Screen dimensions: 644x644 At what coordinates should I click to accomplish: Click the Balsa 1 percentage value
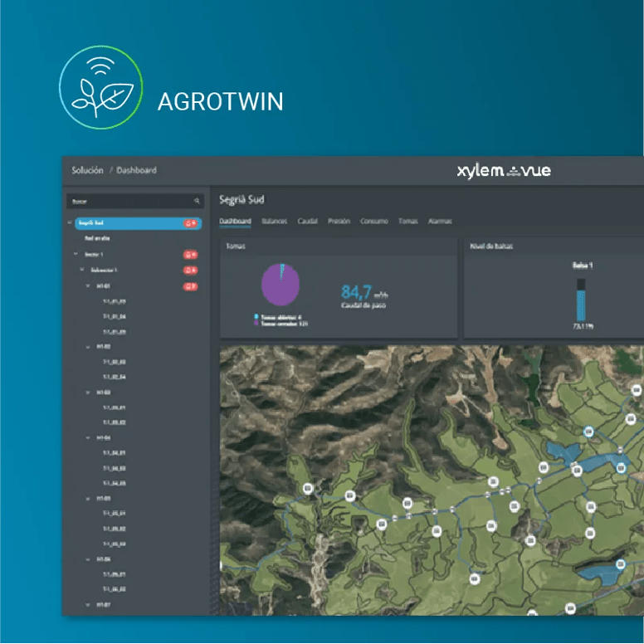coord(583,326)
